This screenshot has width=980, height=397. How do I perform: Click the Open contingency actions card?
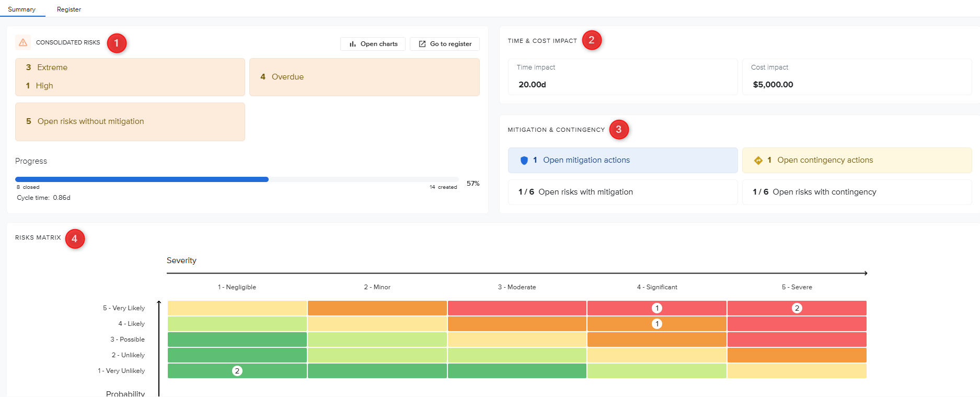click(857, 160)
